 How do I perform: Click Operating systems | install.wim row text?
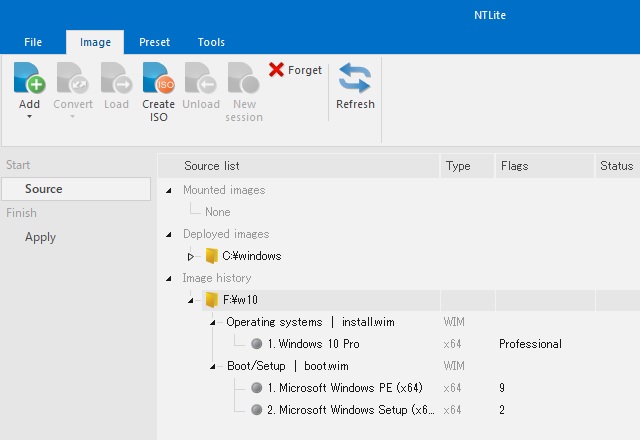point(311,322)
